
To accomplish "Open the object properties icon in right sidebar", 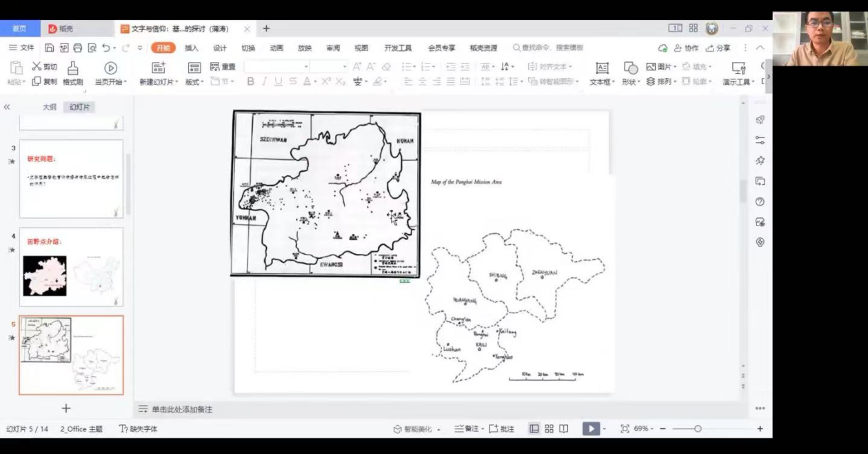I will pyautogui.click(x=760, y=140).
